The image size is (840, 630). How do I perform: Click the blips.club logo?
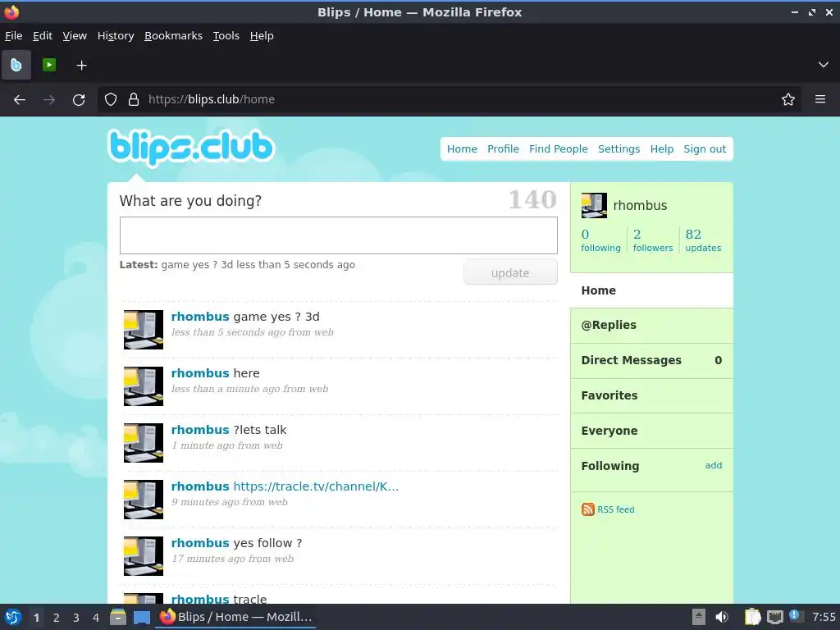(190, 148)
